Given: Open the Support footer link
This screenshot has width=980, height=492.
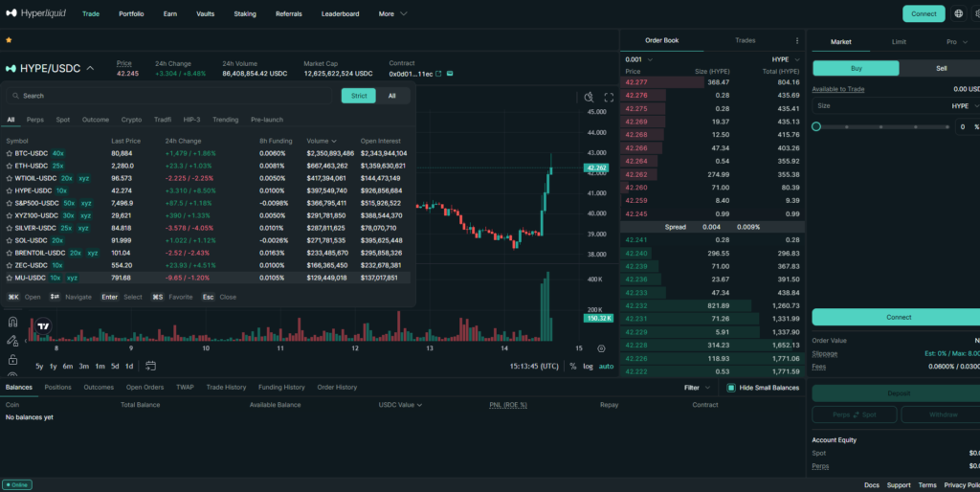Looking at the screenshot, I should [x=899, y=485].
